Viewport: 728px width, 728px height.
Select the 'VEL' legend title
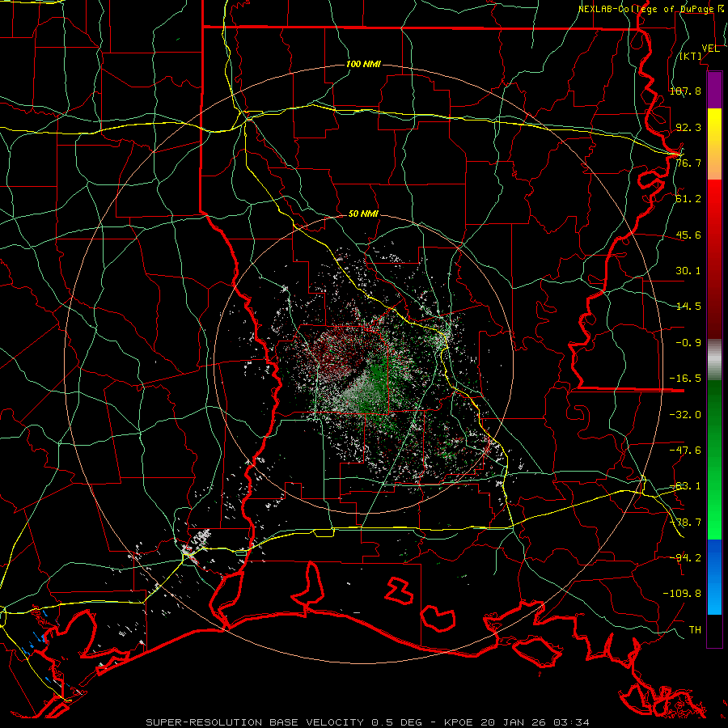click(710, 49)
